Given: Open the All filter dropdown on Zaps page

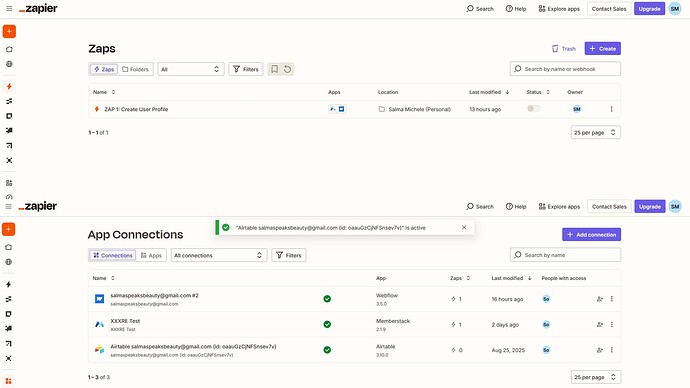Looking at the screenshot, I should 191,69.
